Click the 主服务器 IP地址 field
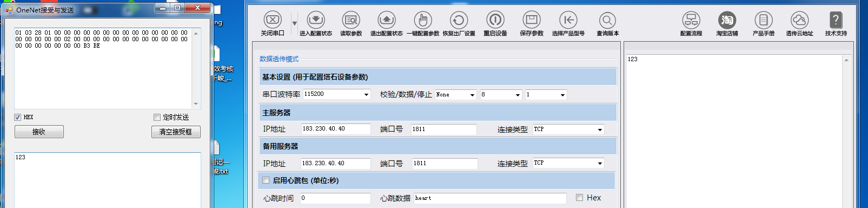The image size is (868, 208). pyautogui.click(x=336, y=129)
